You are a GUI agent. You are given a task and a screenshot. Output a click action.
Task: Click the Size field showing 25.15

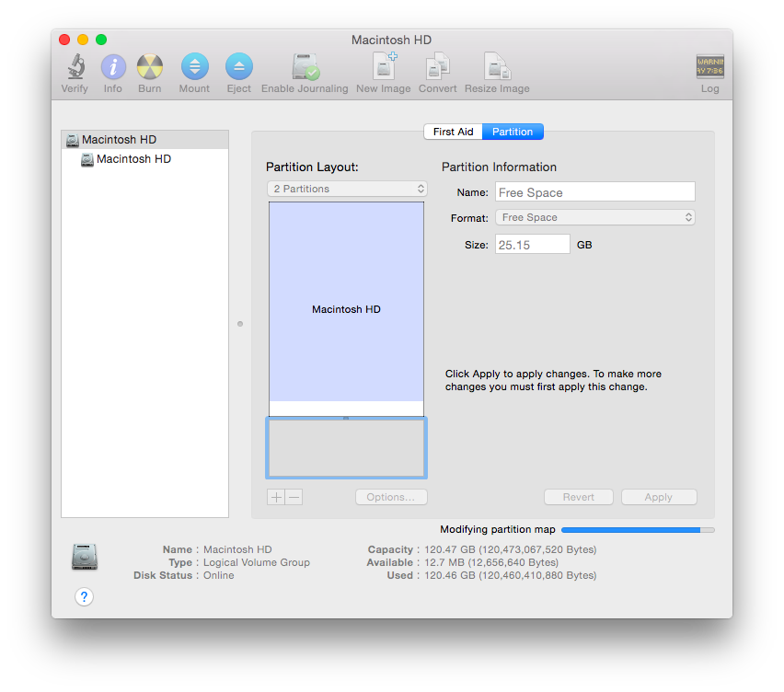[533, 245]
